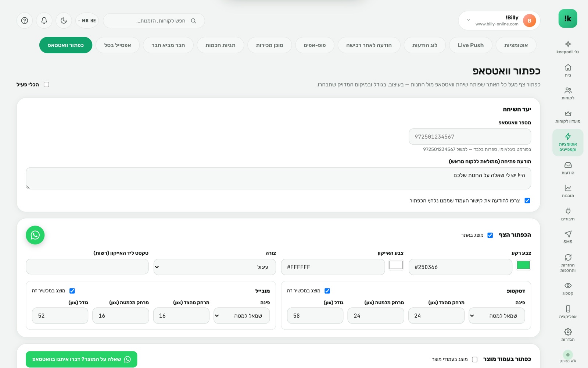Click the !k app logo icon

[568, 18]
